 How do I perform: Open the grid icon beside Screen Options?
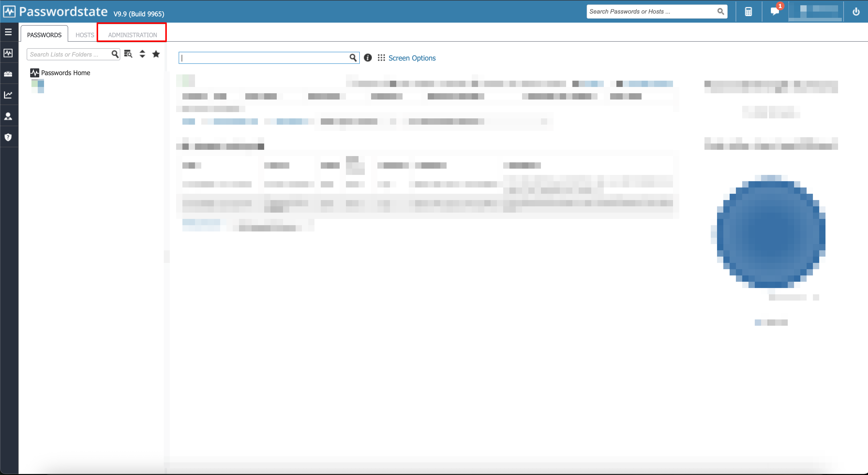click(x=381, y=58)
